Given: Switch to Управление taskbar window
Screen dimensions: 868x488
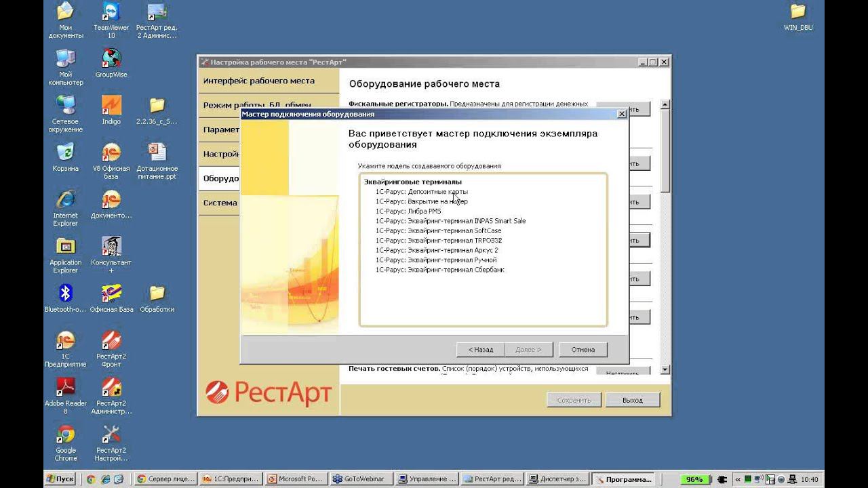Looking at the screenshot, I should 426,479.
